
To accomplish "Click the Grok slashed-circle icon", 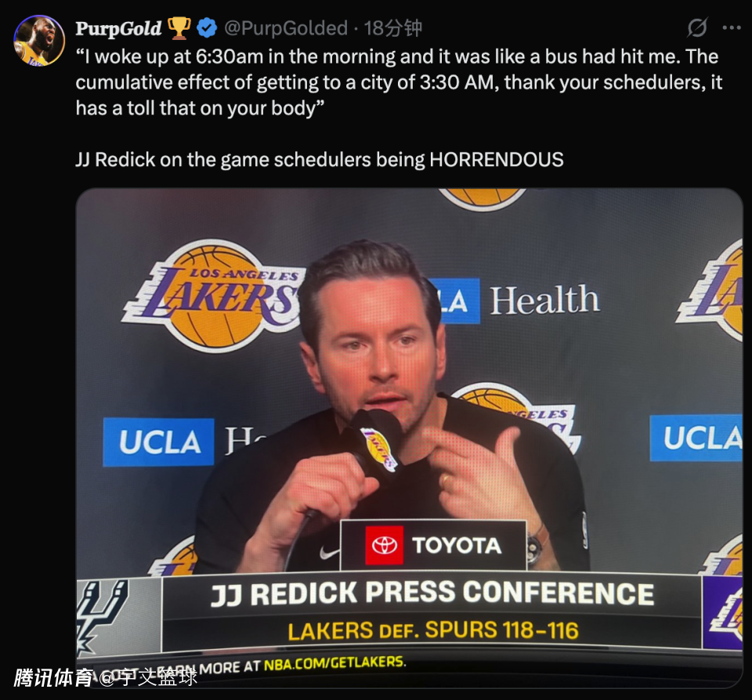I will click(697, 28).
